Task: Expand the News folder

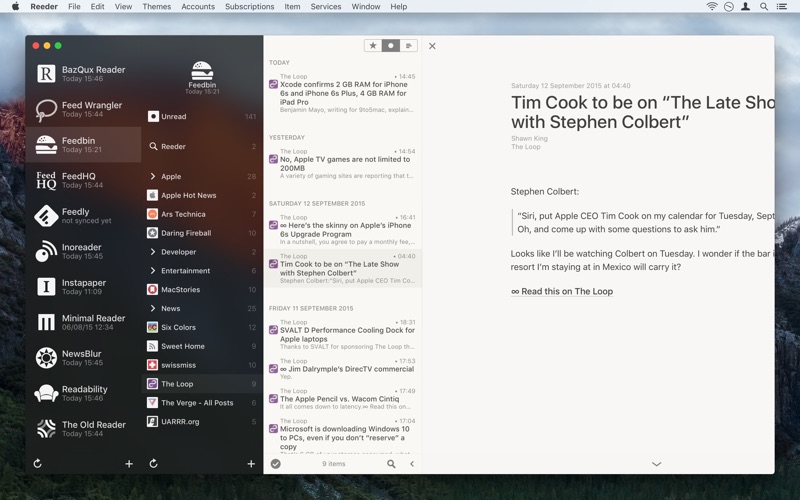Action: [153, 309]
